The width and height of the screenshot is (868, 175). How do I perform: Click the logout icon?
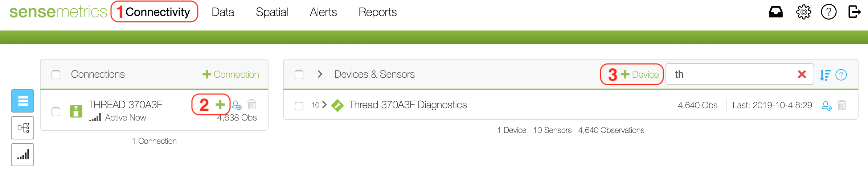coord(854,12)
